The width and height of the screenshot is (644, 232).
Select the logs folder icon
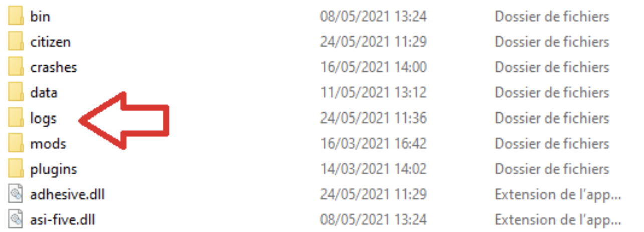pyautogui.click(x=16, y=119)
